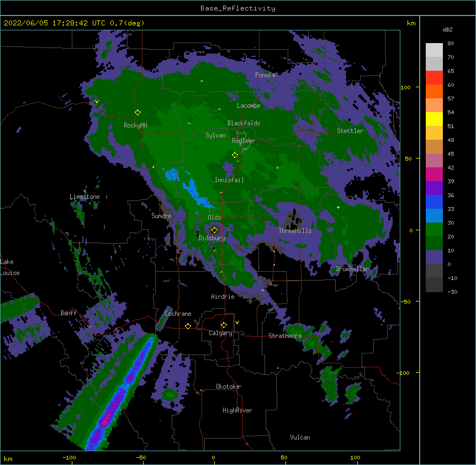Click the Lake Louise label
The width and height of the screenshot is (476, 465).
pyautogui.click(x=10, y=267)
